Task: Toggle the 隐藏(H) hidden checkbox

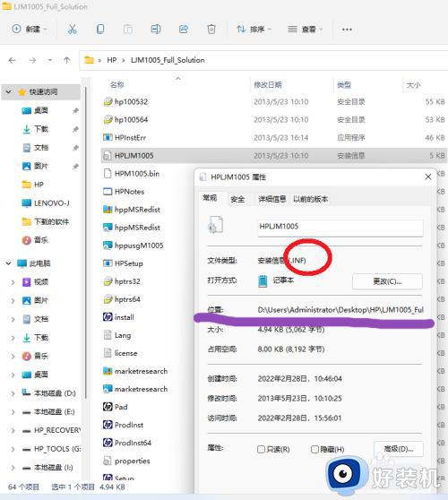Action: pyautogui.click(x=314, y=449)
